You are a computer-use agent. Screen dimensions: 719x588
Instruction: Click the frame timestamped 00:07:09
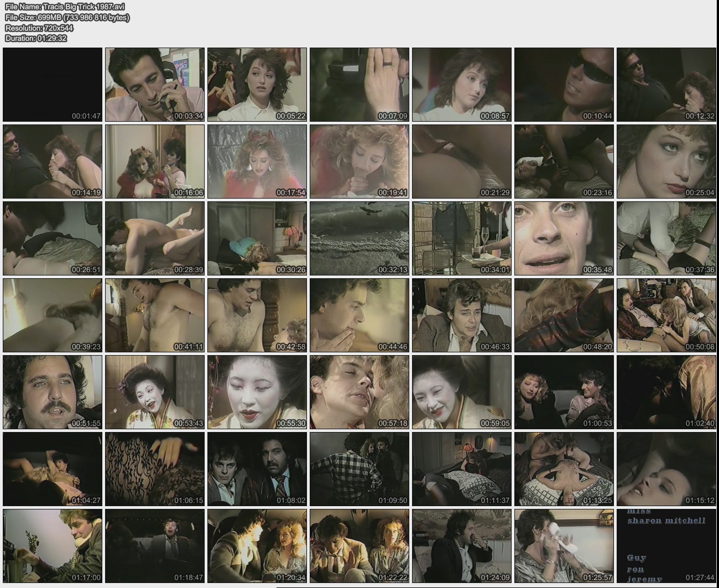pyautogui.click(x=359, y=84)
